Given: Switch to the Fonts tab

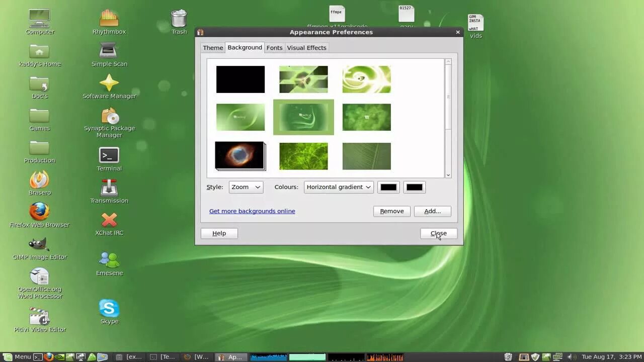Looking at the screenshot, I should pyautogui.click(x=274, y=48).
